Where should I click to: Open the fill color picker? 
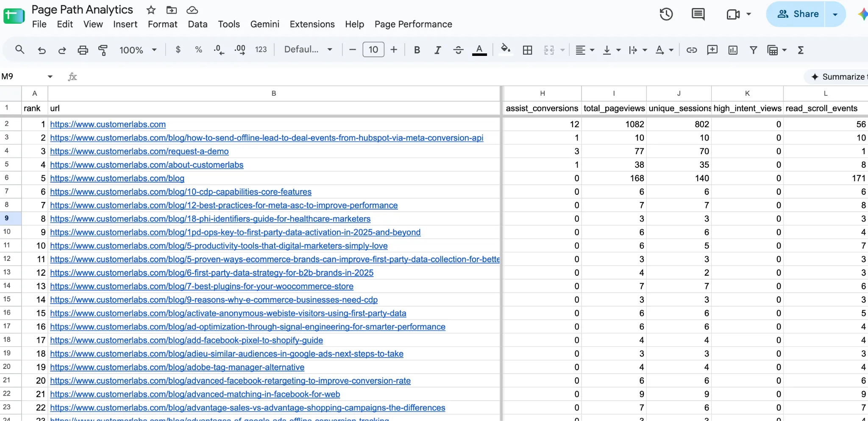pos(505,49)
